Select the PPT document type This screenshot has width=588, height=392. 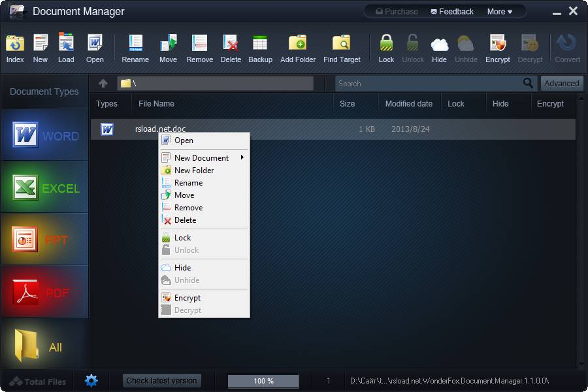coord(44,239)
